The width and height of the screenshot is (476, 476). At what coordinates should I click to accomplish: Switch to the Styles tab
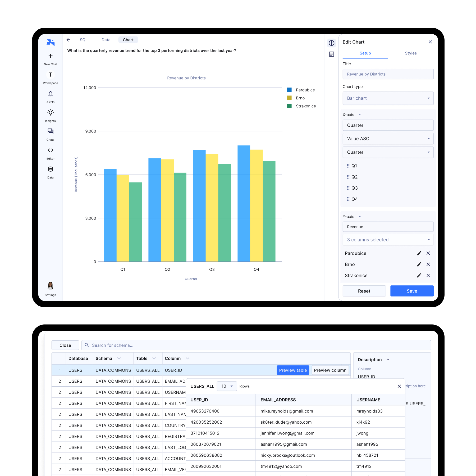(x=411, y=53)
